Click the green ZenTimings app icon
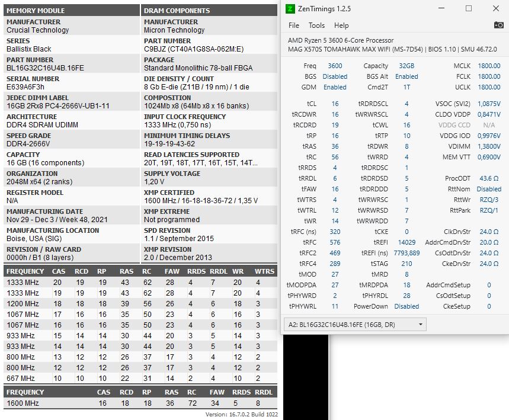Viewport: 509px width, 420px height. click(290, 9)
